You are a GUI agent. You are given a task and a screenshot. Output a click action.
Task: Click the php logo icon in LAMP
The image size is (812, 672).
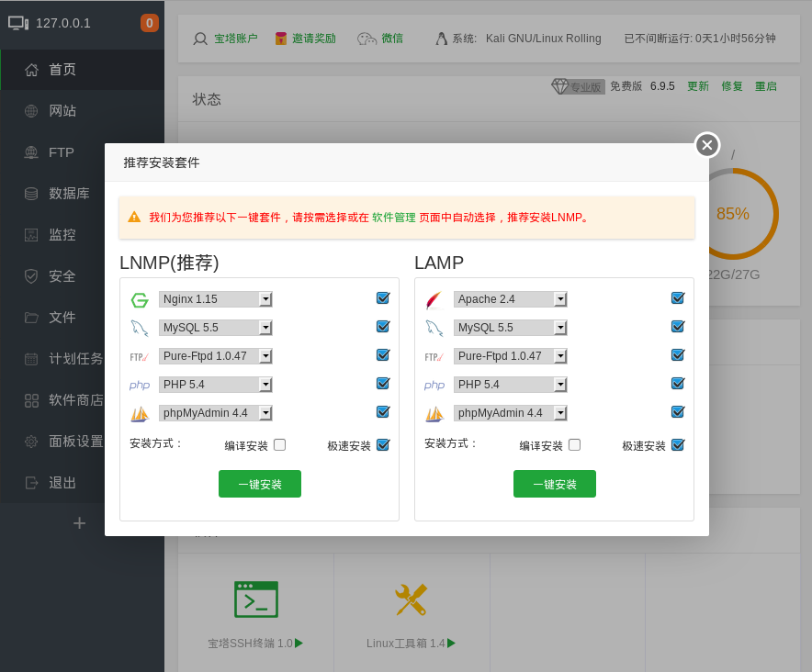pyautogui.click(x=434, y=385)
